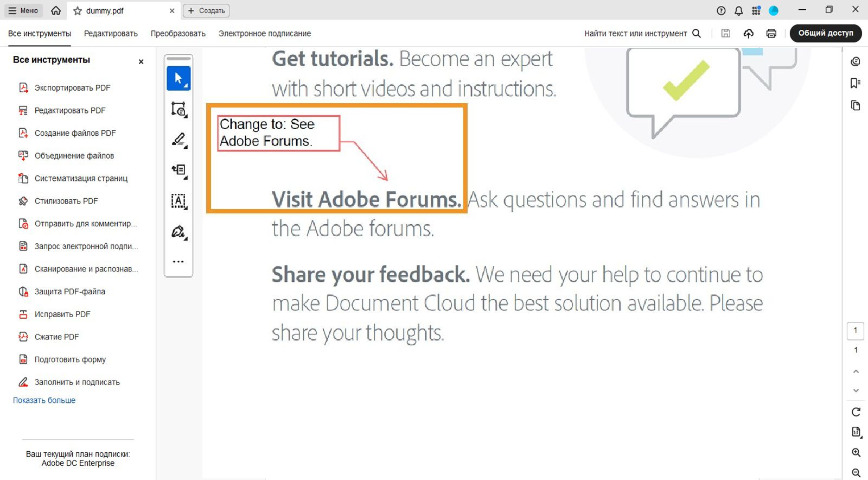868x480 pixels.
Task: Open the fountain pen signature tool
Action: [178, 232]
